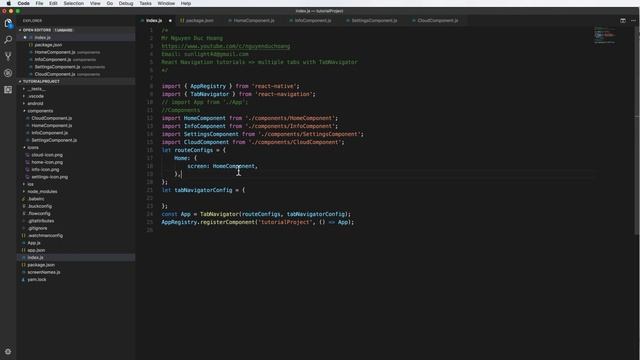Click the YouTube channel link in comment
Viewport: 640px width, 360px height.
[226, 46]
